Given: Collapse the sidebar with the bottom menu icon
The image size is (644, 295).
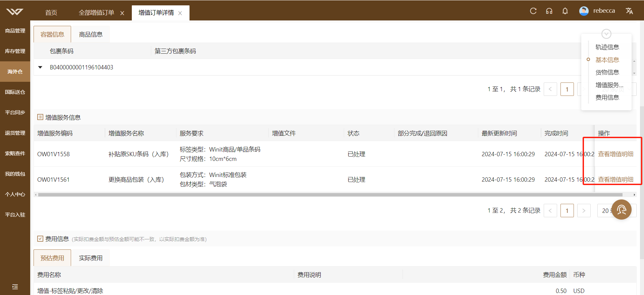Looking at the screenshot, I should click(15, 287).
